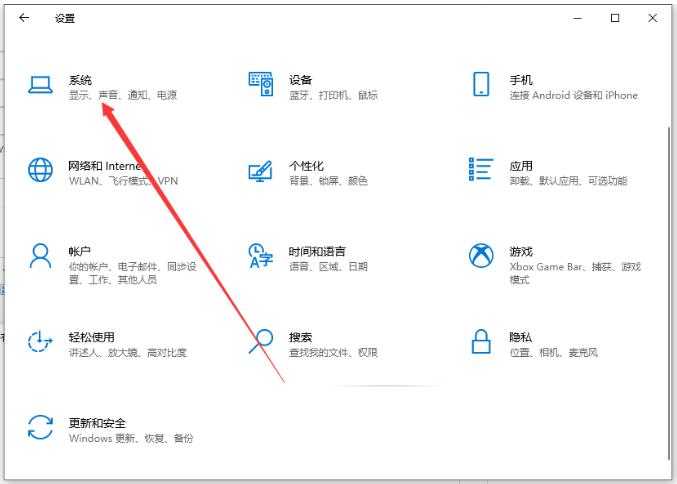Open 更新和安全 via the sync arrows icon
The image size is (677, 484).
click(40, 428)
